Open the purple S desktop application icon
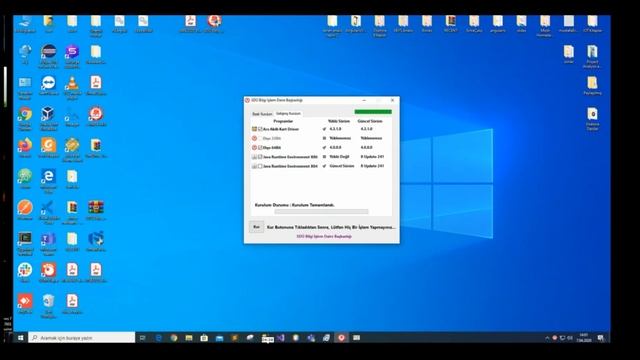640x360 pixels. (x=72, y=52)
